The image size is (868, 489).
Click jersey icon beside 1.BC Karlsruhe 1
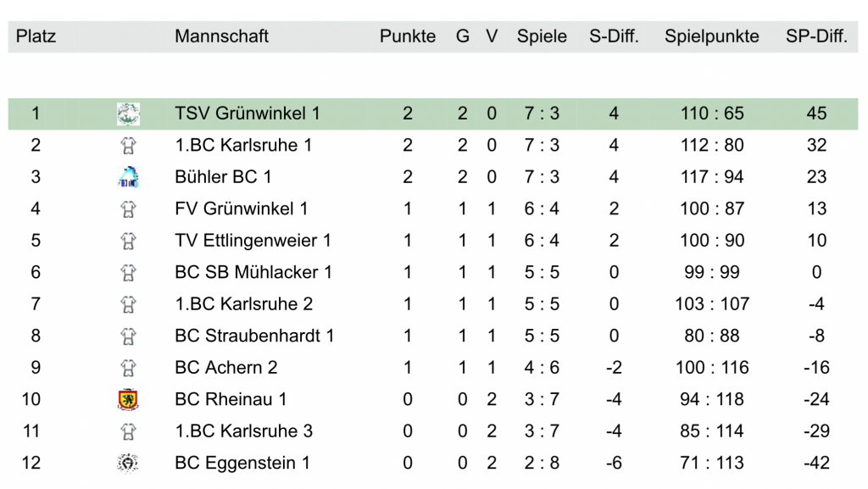[128, 145]
